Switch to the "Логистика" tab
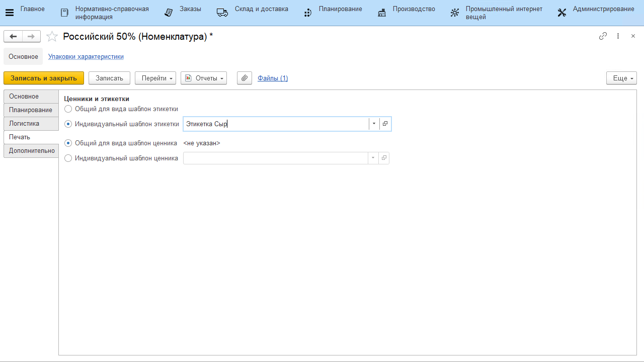Viewport: 644px width, 362px height. pyautogui.click(x=24, y=123)
